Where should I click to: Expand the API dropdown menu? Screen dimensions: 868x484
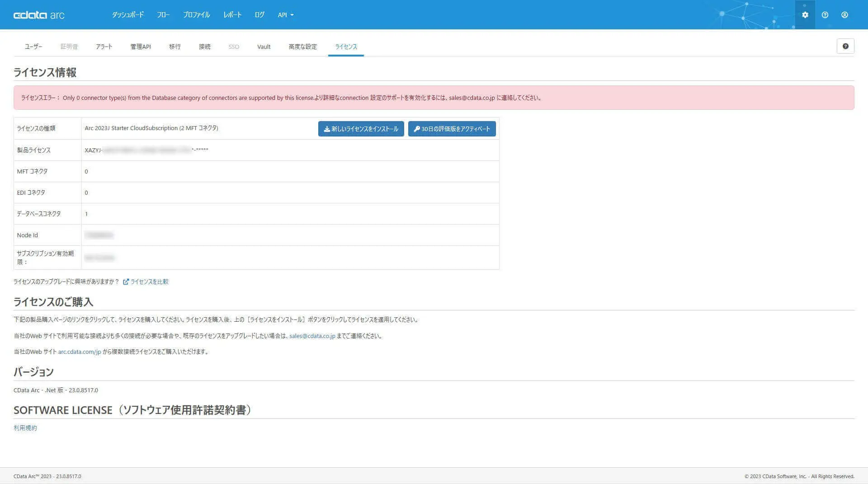click(x=285, y=15)
